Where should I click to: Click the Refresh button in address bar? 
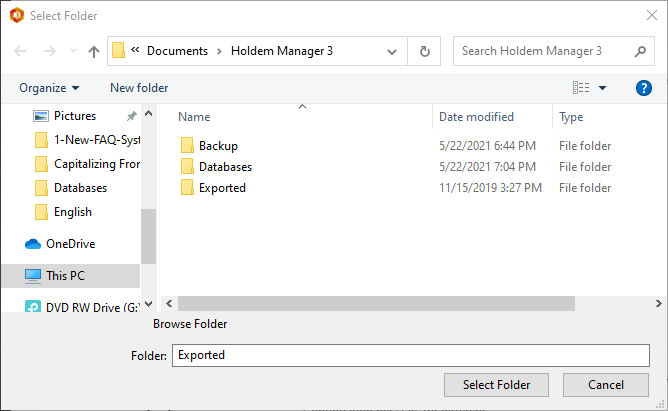426,51
